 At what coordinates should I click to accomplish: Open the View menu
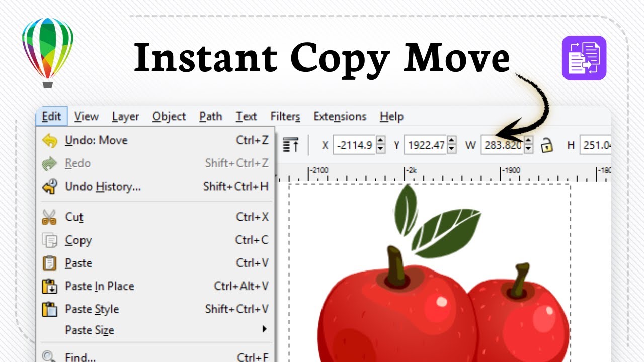tap(87, 117)
